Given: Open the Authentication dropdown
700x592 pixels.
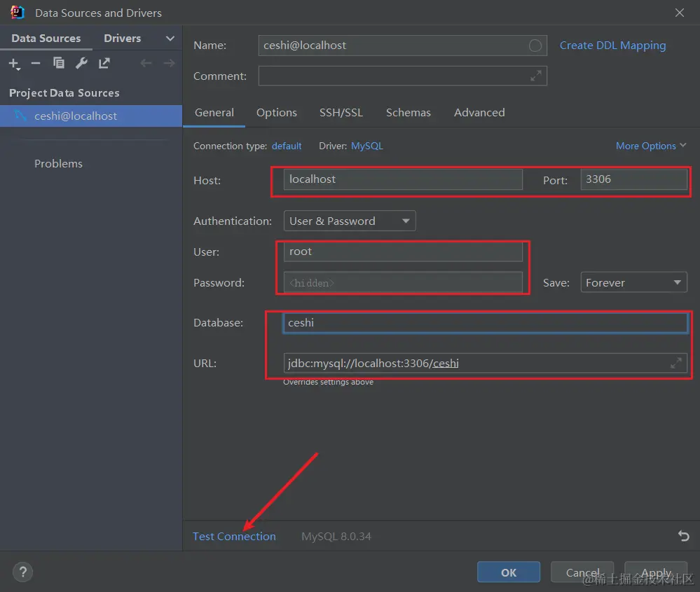Looking at the screenshot, I should click(x=350, y=221).
